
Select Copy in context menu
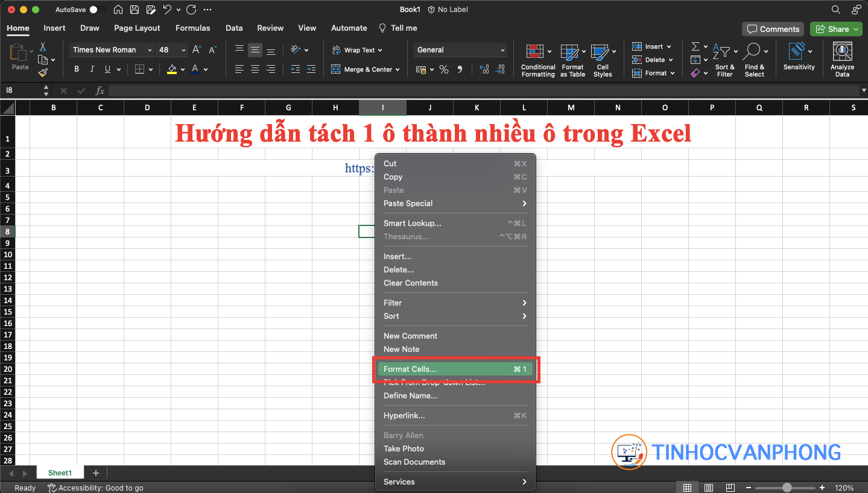click(x=455, y=177)
